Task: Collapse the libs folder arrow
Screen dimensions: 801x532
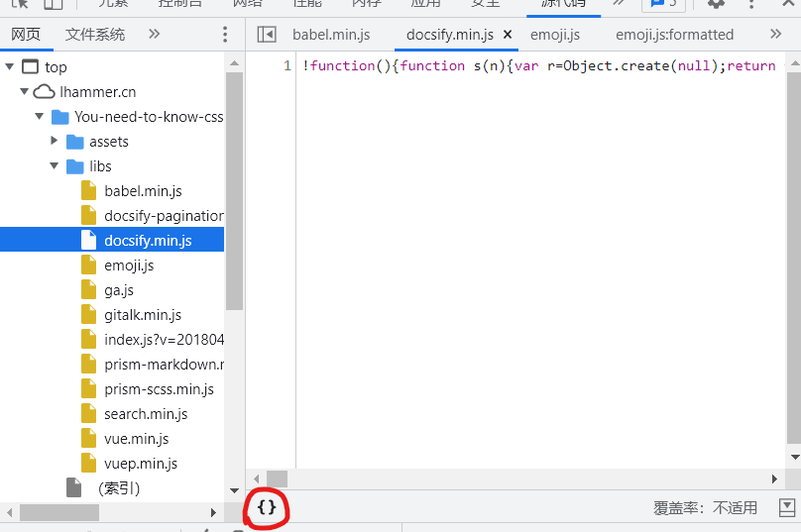Action: coord(55,166)
